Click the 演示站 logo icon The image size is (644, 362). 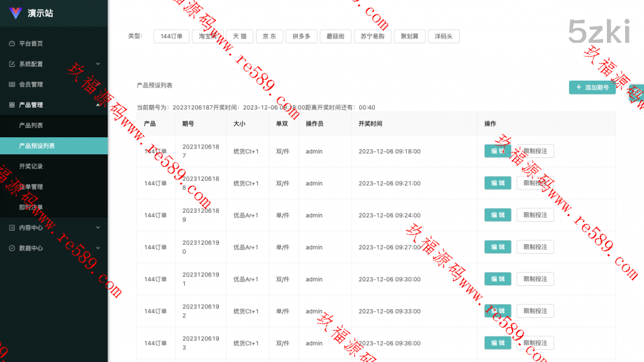pos(16,13)
